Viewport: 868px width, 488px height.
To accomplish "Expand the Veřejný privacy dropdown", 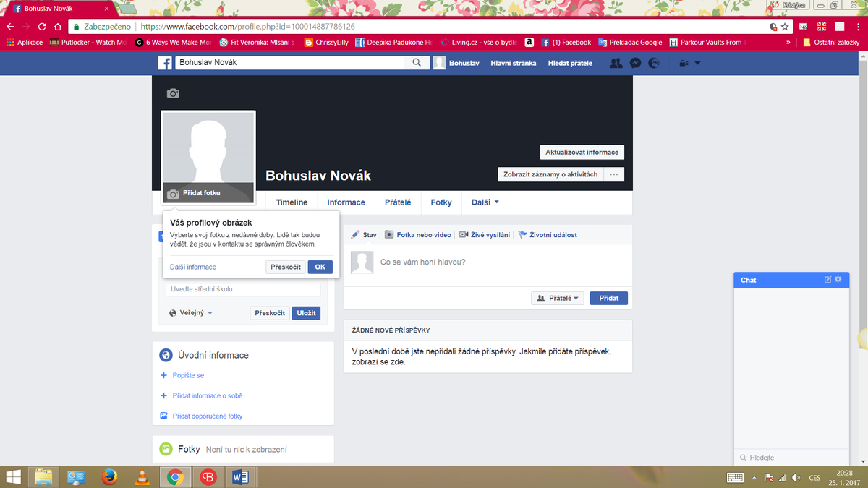I will pyautogui.click(x=191, y=313).
